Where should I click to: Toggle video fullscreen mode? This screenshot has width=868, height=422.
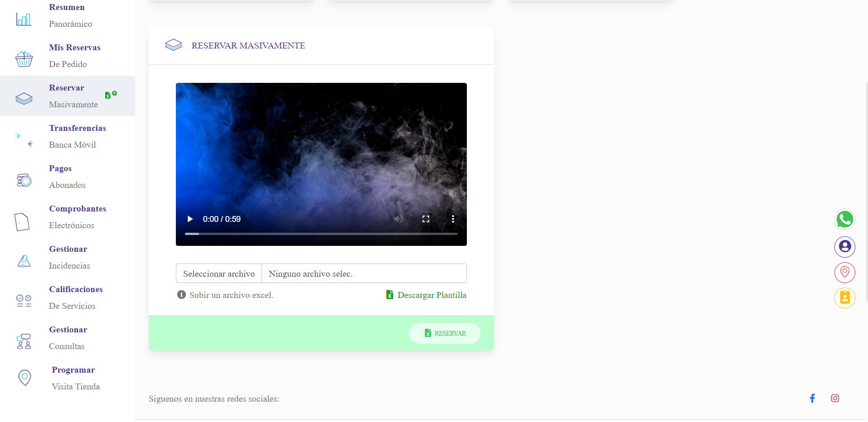click(426, 219)
